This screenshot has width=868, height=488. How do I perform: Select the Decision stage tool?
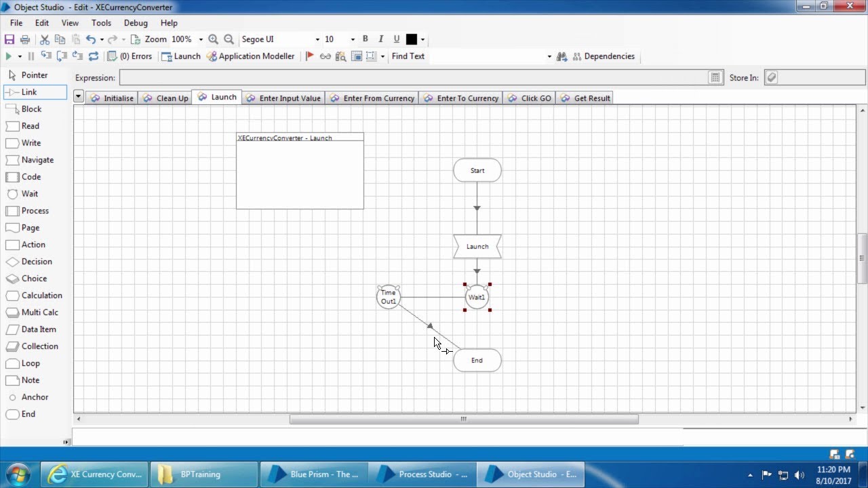pyautogui.click(x=29, y=262)
